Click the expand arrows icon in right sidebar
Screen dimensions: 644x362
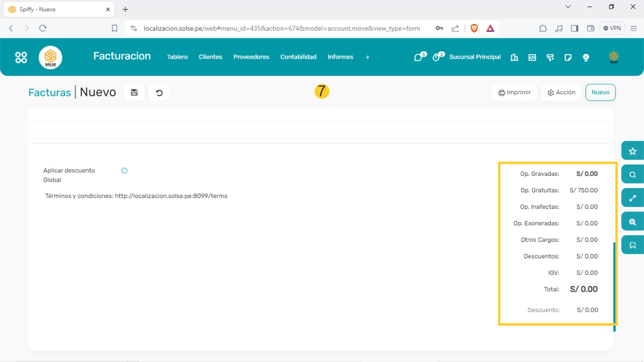[x=632, y=198]
